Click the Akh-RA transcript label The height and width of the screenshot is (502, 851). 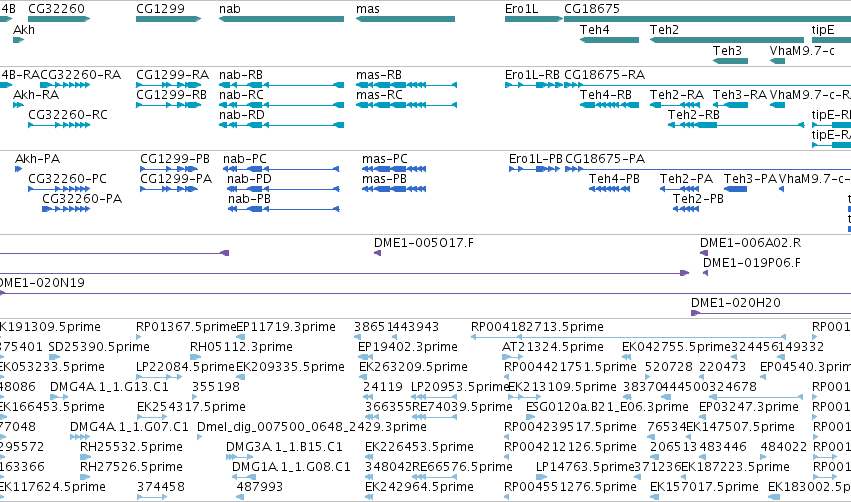click(x=36, y=94)
